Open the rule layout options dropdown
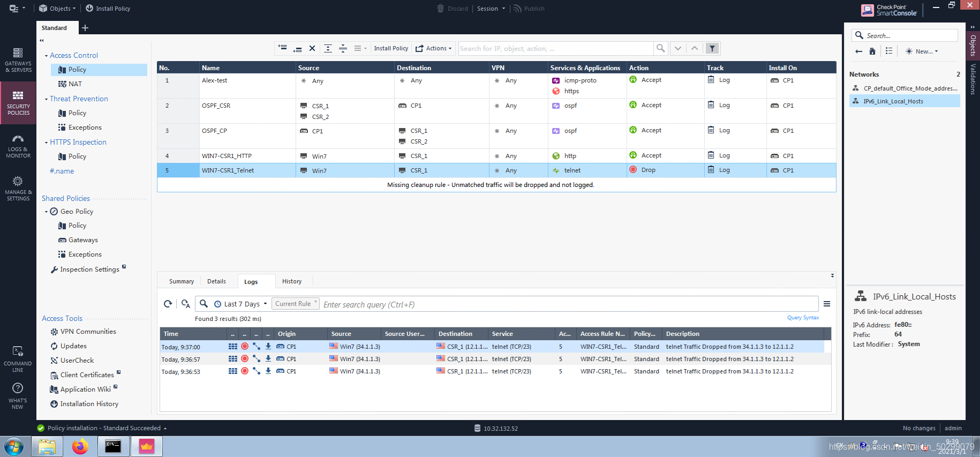Viewport: 980px width, 457px height. (360, 48)
